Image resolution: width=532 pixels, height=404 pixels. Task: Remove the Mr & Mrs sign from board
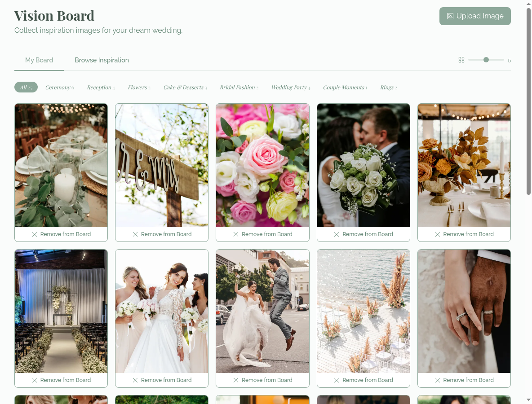click(162, 234)
